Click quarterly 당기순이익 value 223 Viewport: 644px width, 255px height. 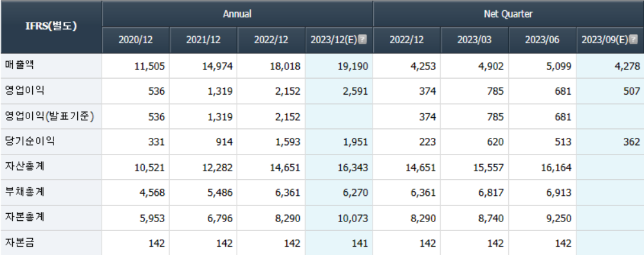[x=428, y=142]
